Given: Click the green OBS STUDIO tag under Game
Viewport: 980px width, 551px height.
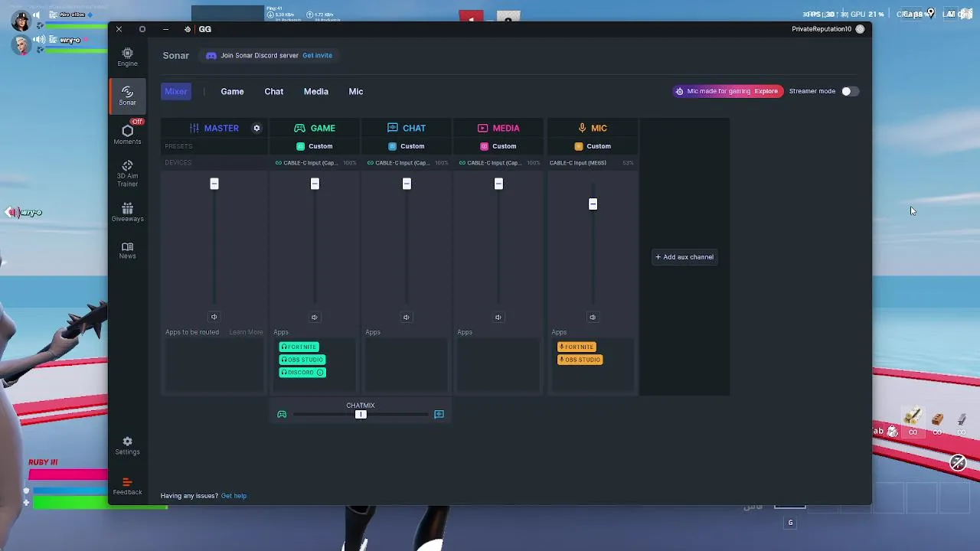Looking at the screenshot, I should tap(302, 360).
